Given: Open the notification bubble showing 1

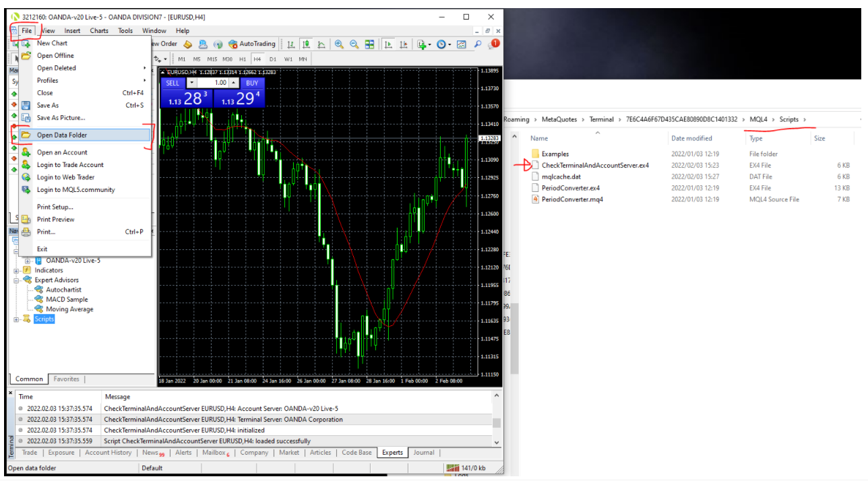Looking at the screenshot, I should click(494, 44).
